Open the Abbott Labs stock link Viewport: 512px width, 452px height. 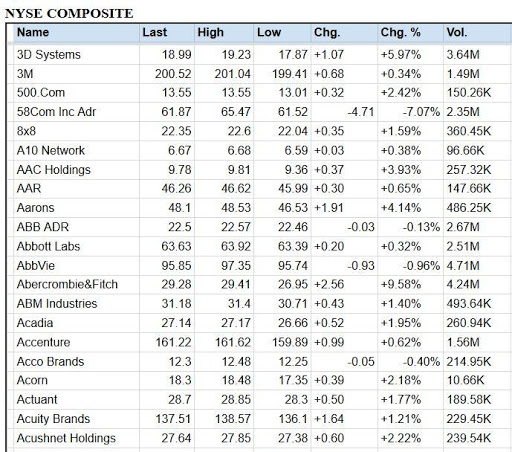48,246
